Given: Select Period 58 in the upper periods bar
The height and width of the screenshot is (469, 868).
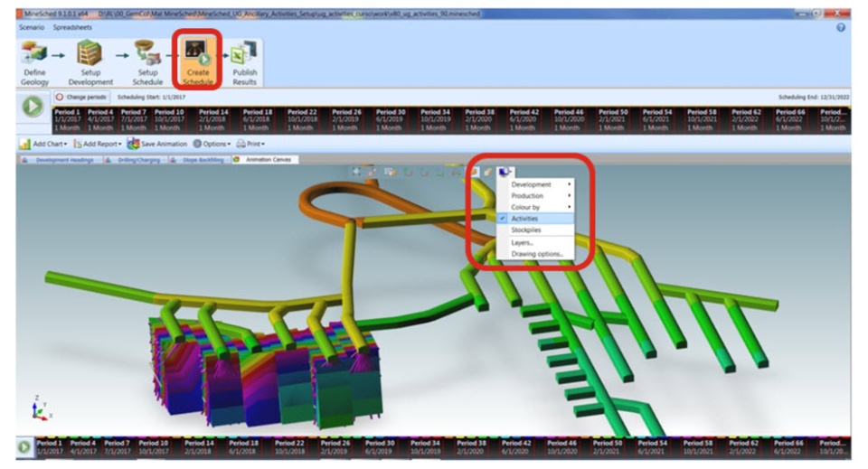Looking at the screenshot, I should pyautogui.click(x=702, y=120).
